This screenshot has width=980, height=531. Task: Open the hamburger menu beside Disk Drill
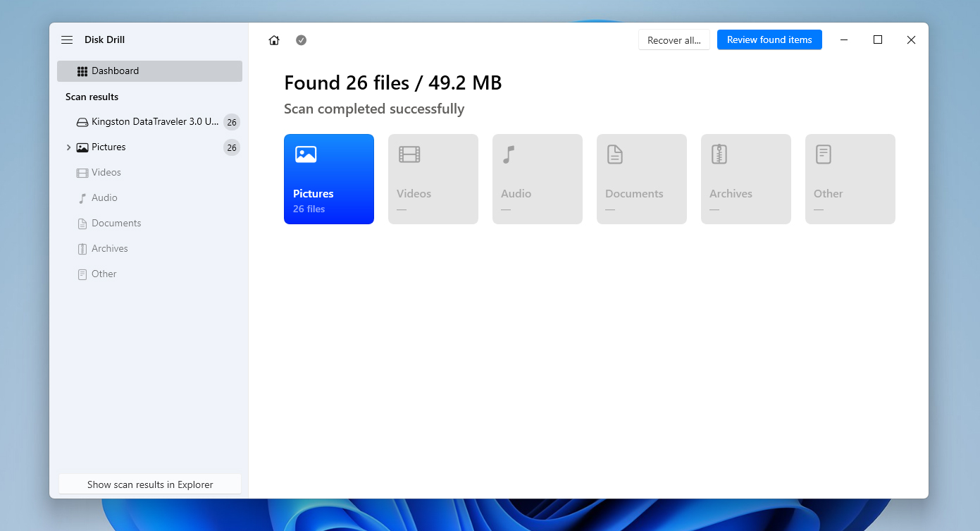click(x=67, y=40)
